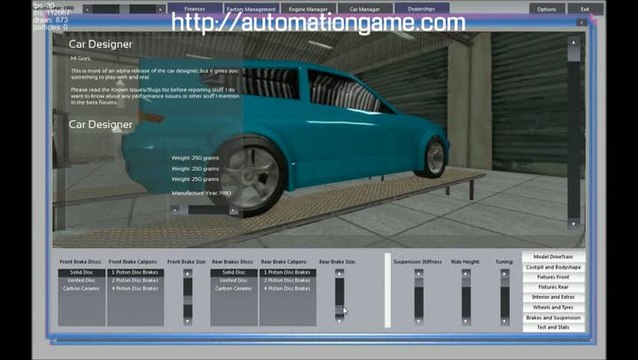Open the Factory Management tab
Image resolution: width=638 pixels, height=360 pixels.
pos(251,9)
